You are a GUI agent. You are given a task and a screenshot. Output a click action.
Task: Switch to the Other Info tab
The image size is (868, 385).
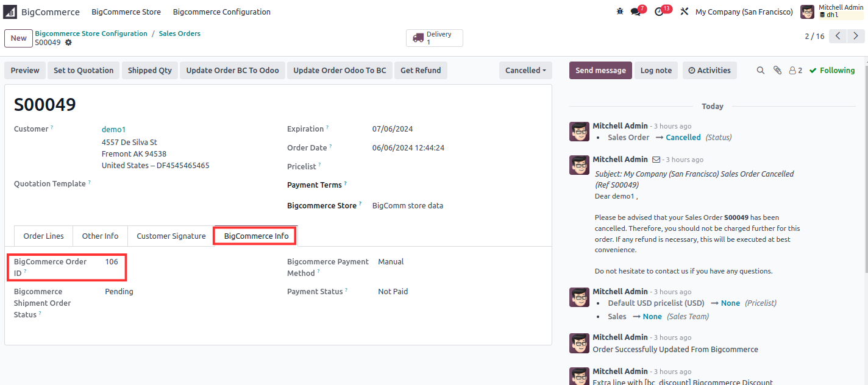101,236
